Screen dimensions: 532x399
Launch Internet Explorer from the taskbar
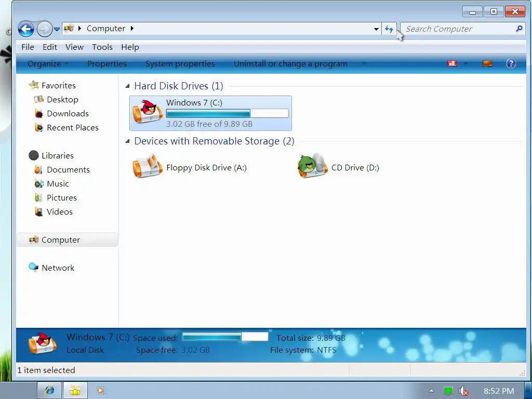49,391
